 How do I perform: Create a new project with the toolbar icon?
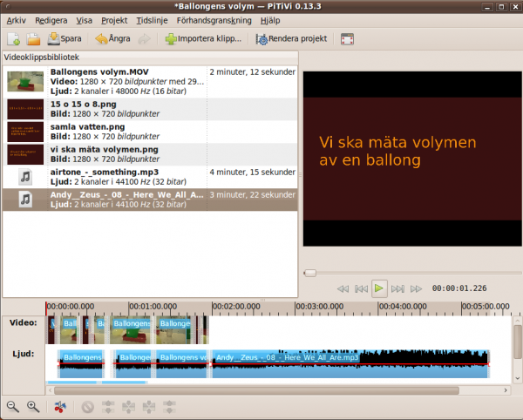pos(14,39)
